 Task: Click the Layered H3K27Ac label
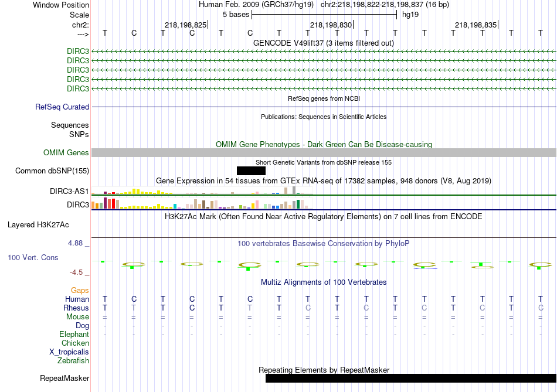tap(38, 225)
